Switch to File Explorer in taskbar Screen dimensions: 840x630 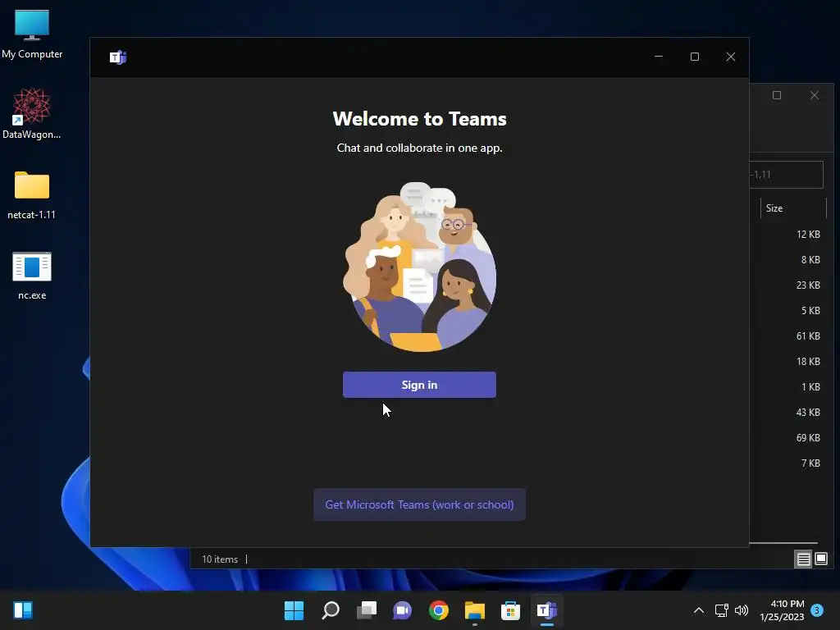(475, 610)
